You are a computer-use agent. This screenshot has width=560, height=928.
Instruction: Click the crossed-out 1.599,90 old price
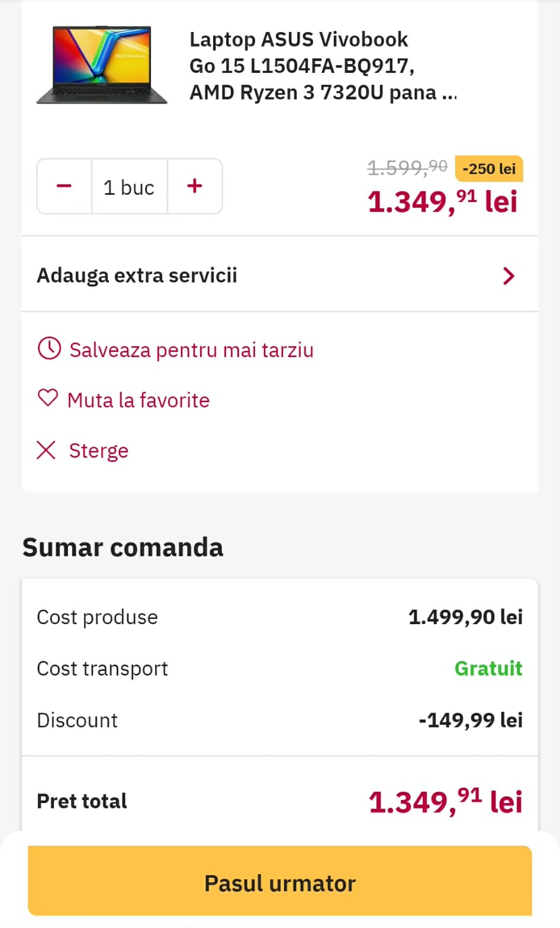click(x=407, y=168)
